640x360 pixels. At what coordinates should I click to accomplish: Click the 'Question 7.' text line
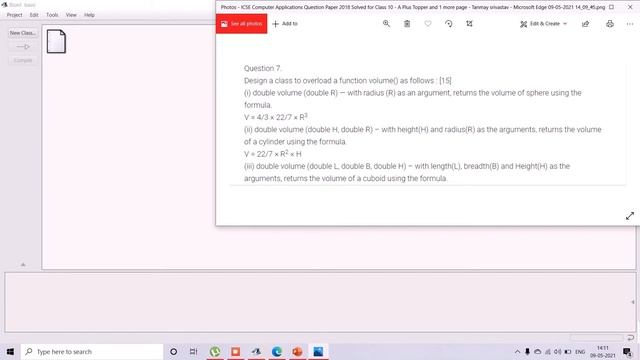262,68
